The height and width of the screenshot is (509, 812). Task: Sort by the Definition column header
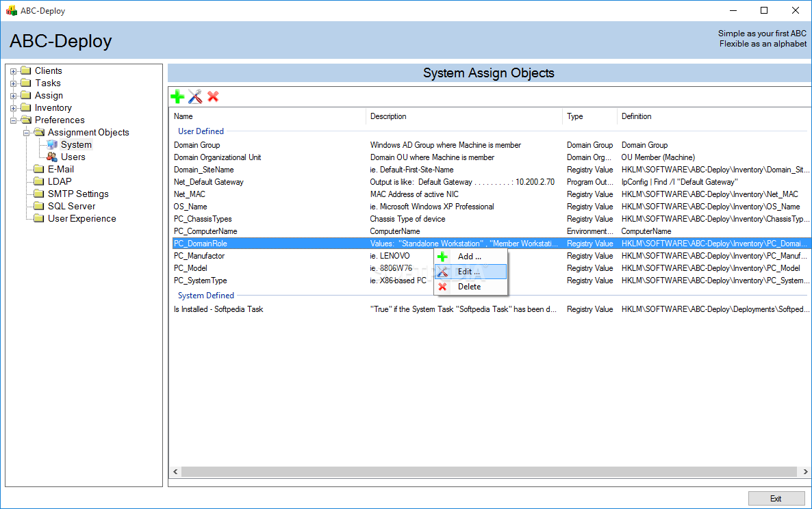coord(714,116)
